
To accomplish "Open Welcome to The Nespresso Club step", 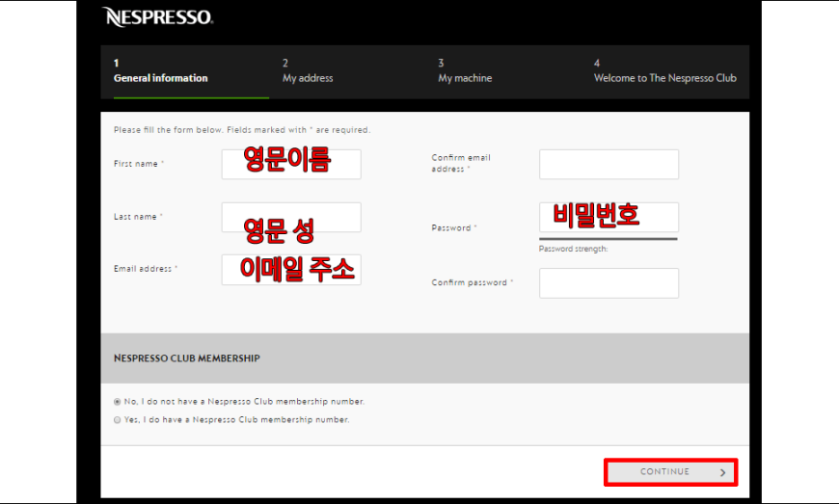I will (664, 71).
